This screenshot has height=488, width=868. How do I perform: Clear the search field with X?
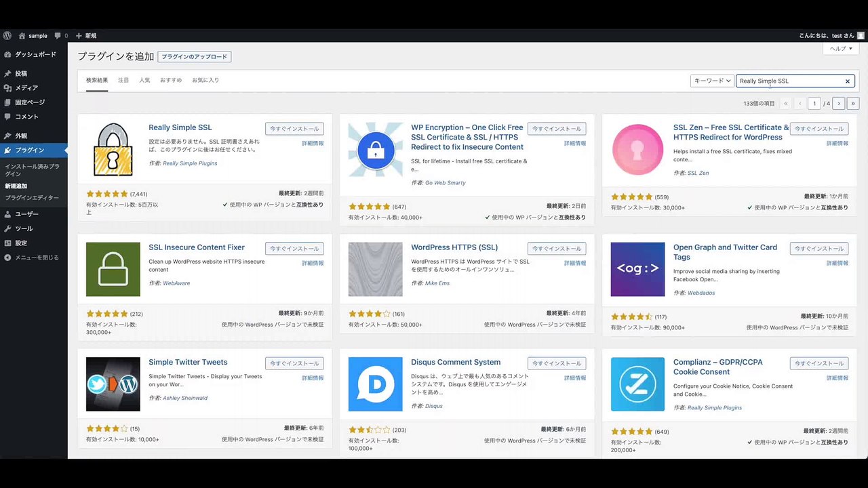click(848, 81)
